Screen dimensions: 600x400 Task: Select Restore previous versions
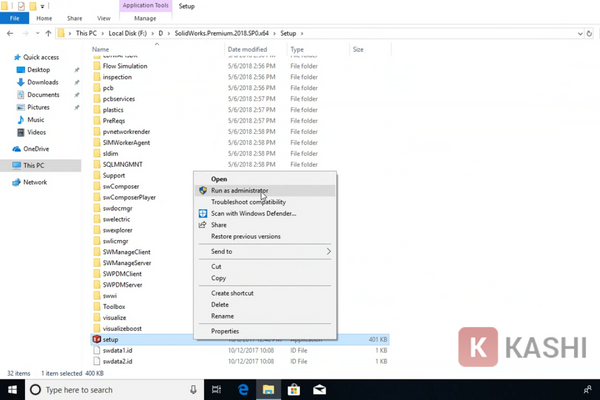[x=265, y=236]
